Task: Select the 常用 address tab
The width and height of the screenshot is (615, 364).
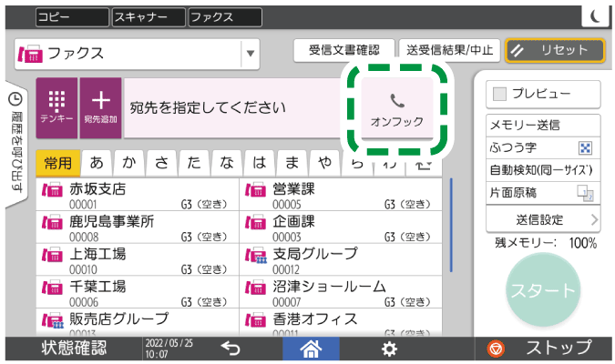Action: coord(58,163)
